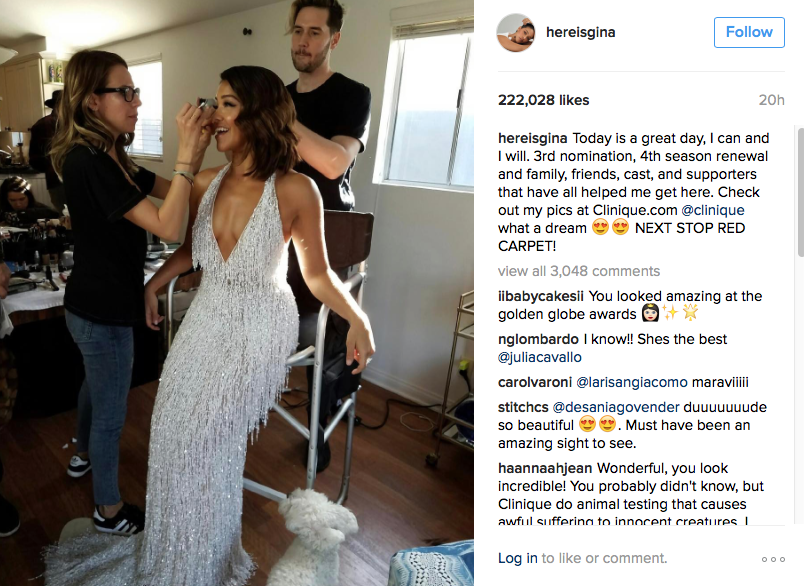Open commenter stitchcs's profile
The width and height of the screenshot is (804, 586).
tap(523, 408)
